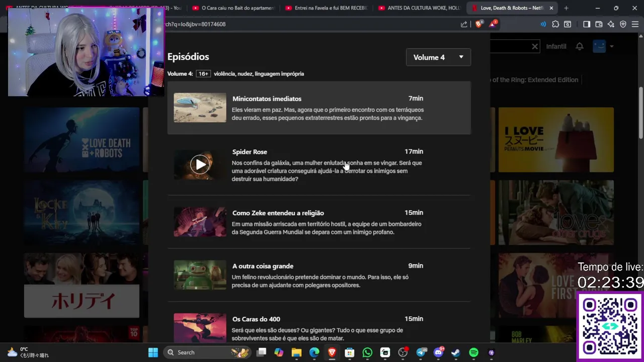Open the browser Extensions puzzle icon
Viewport: 644px width, 362px height.
point(555,24)
